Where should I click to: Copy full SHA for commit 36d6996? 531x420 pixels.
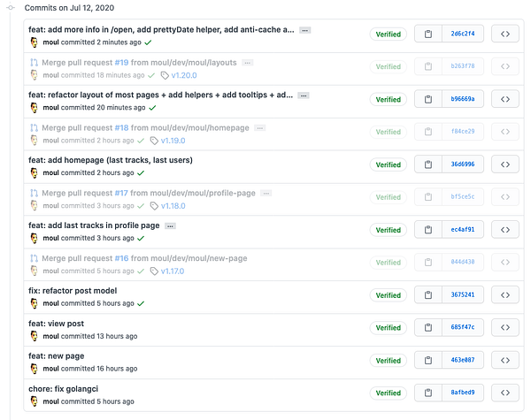point(428,164)
